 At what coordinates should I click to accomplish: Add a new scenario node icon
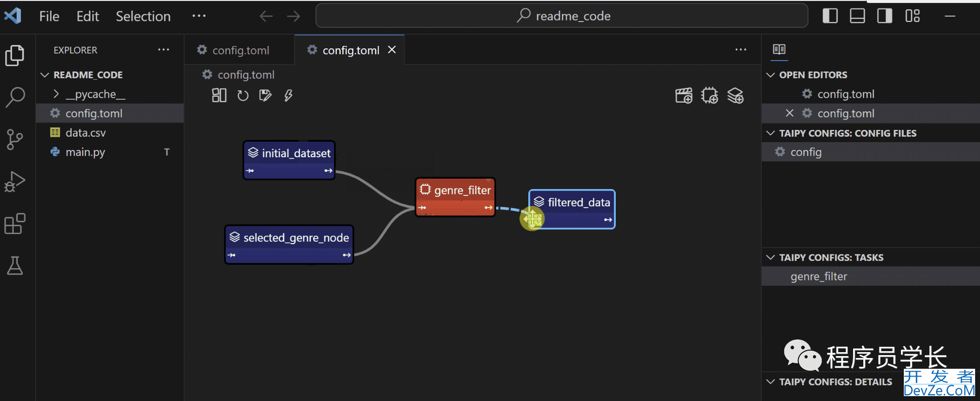(x=684, y=95)
